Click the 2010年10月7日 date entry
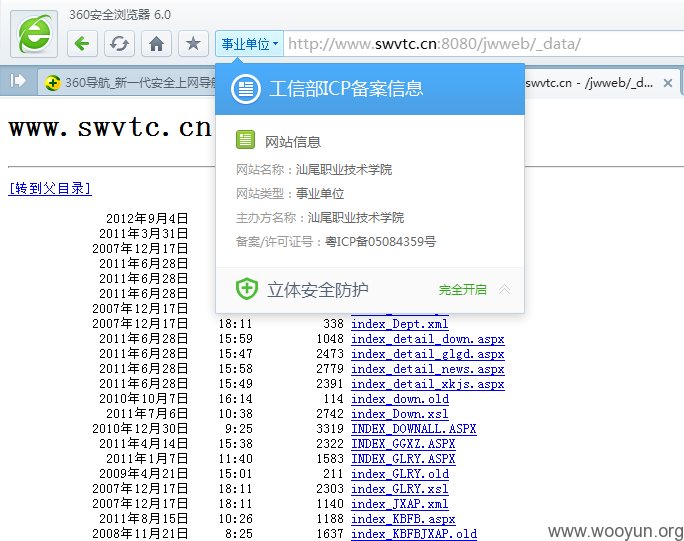Screen dimensions: 684x541 143,399
